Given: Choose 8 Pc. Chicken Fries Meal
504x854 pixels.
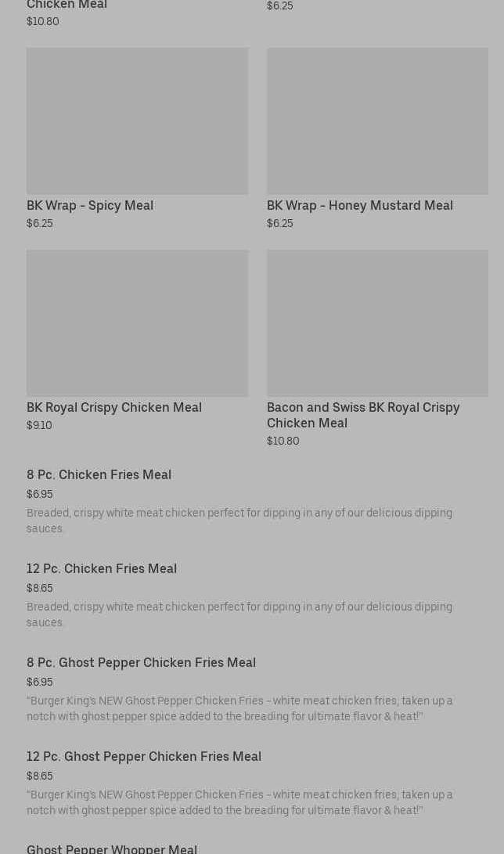Looking at the screenshot, I should (99, 474).
